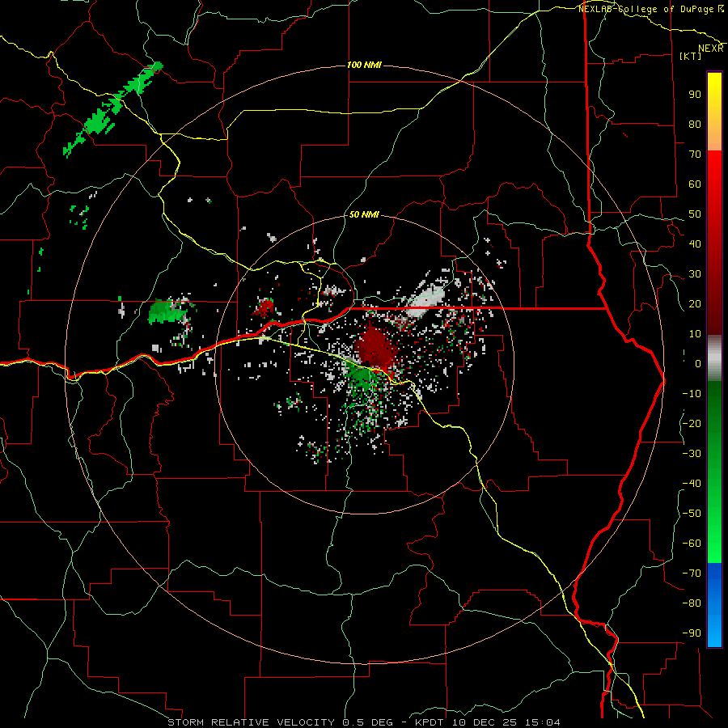Click the positive 70 scale value
This screenshot has width=728, height=728.
click(695, 154)
